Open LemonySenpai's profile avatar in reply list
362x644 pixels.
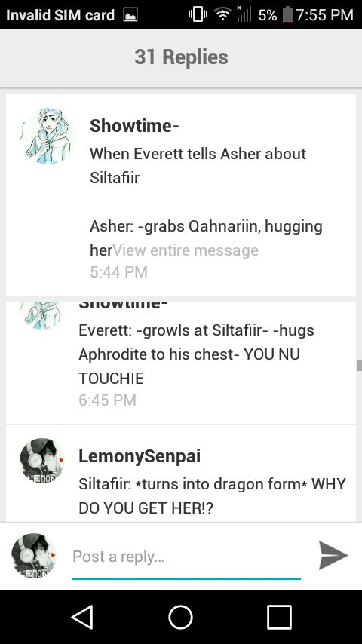point(42,461)
